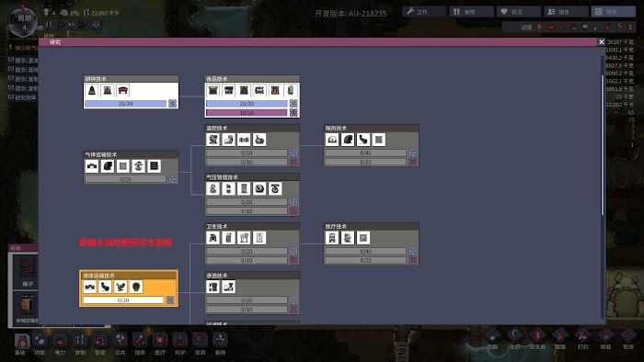Open the 食物 consumables tab
The height and width of the screenshot is (362, 644).
(x=471, y=11)
